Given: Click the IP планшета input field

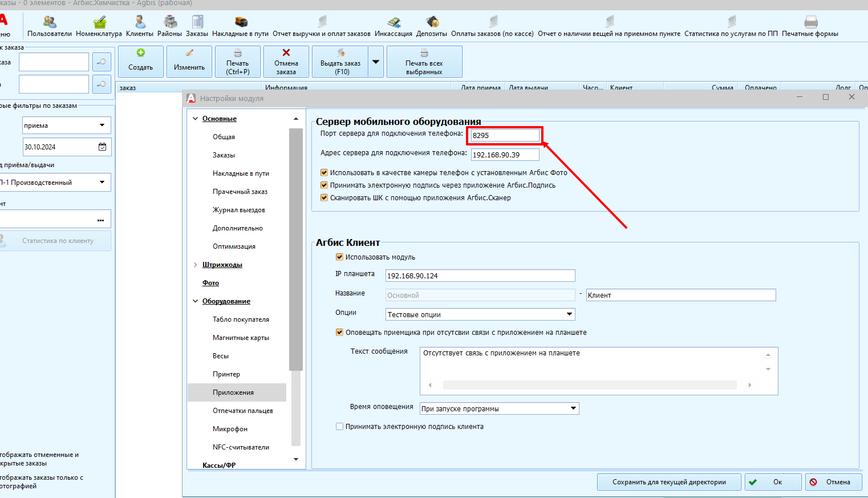Looking at the screenshot, I should coord(480,276).
